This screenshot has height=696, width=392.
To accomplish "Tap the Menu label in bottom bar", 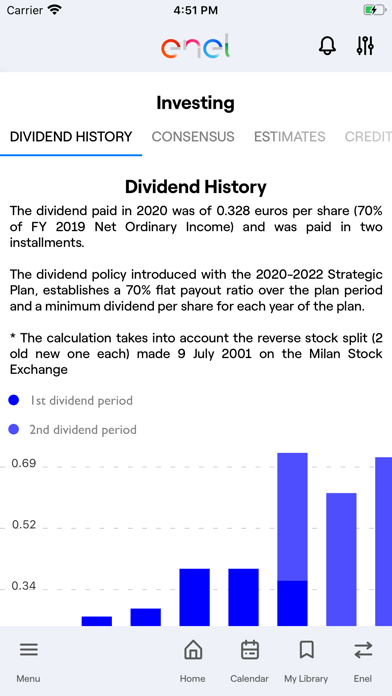I will tap(28, 679).
